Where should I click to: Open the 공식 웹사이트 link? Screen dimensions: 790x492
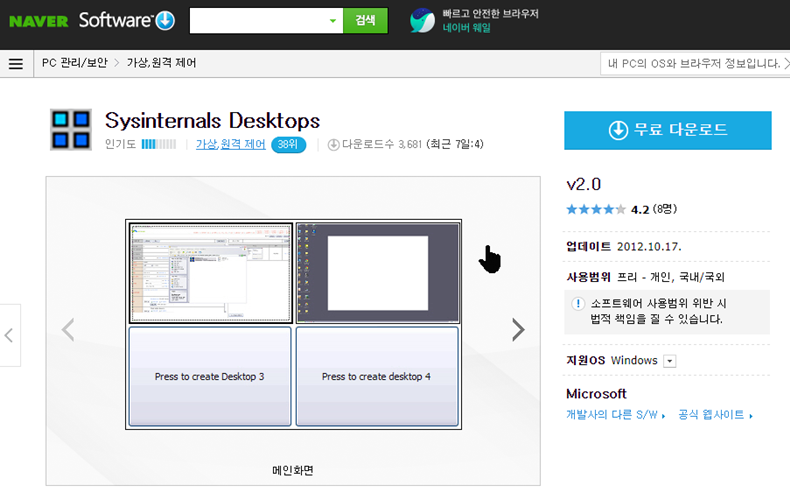715,415
